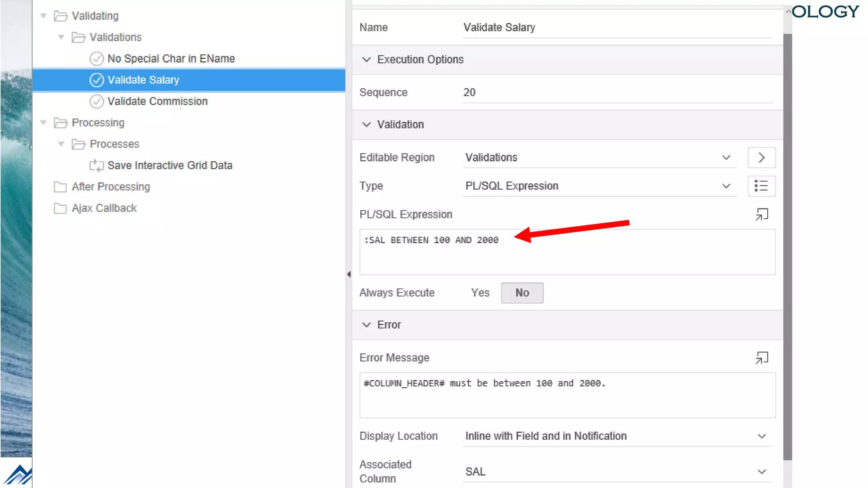Click the Save Interactive Grid Data process icon
This screenshot has height=488, width=868.
[x=97, y=165]
